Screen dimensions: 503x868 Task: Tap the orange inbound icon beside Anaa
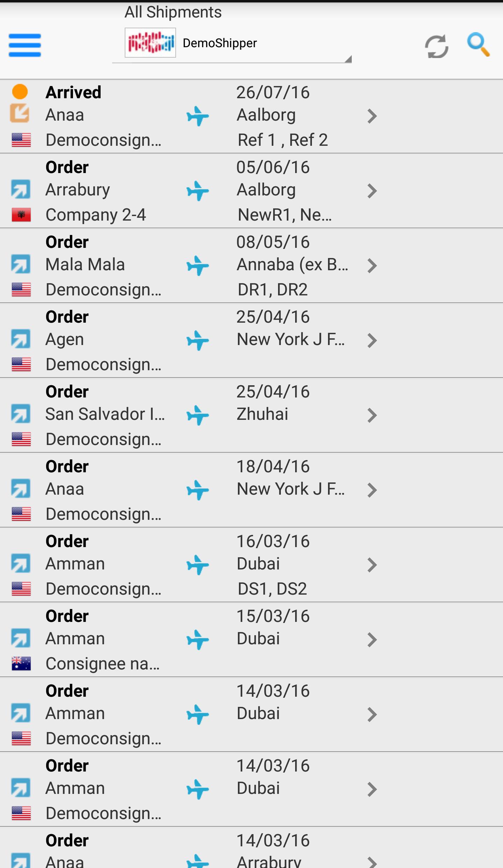point(20,113)
